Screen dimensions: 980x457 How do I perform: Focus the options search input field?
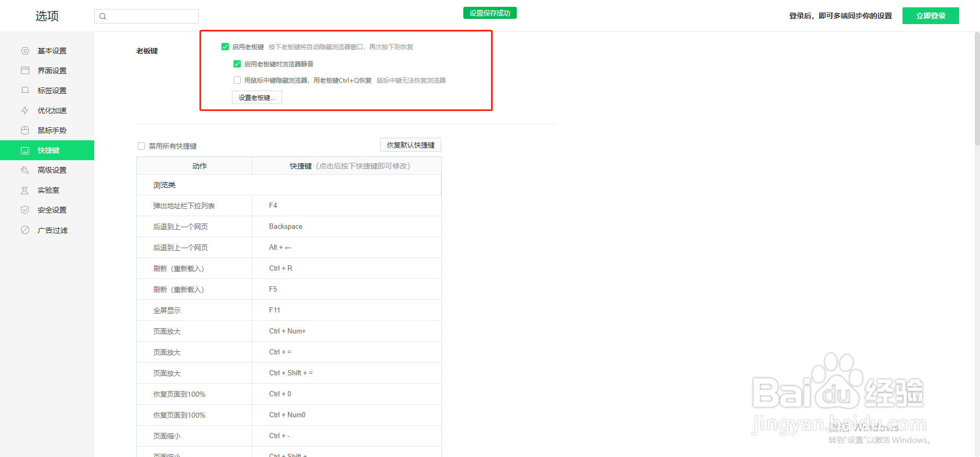[x=147, y=16]
